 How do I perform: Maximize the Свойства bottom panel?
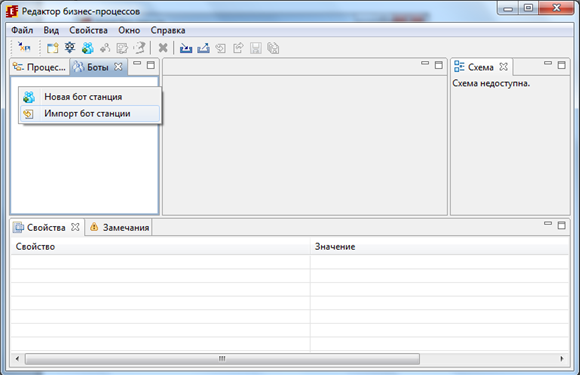click(x=562, y=225)
